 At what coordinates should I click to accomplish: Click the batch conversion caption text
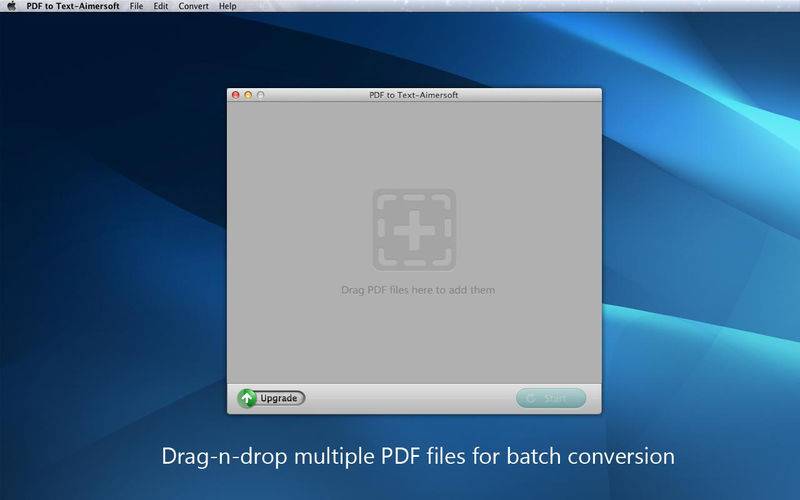click(418, 457)
